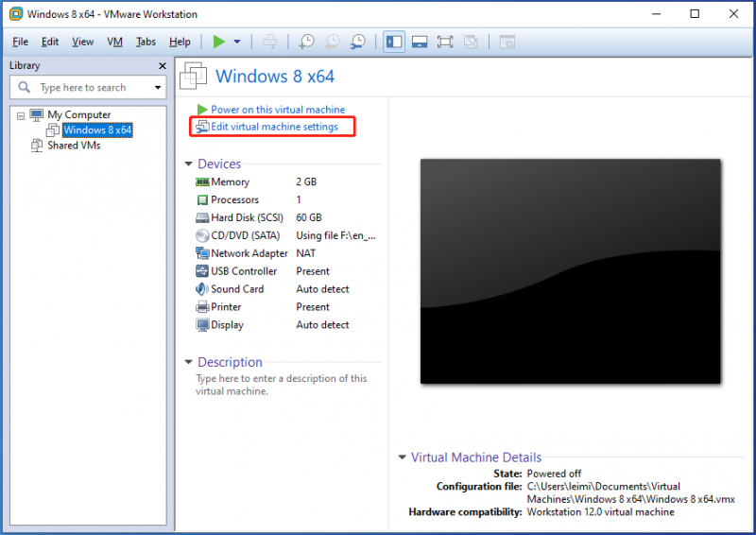The image size is (756, 535).
Task: Click the description text entry area
Action: (281, 385)
